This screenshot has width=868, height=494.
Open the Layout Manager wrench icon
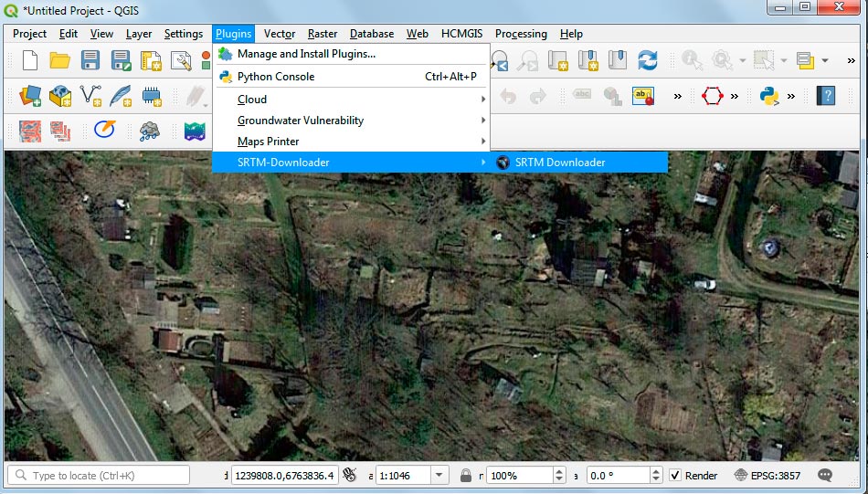tap(181, 61)
